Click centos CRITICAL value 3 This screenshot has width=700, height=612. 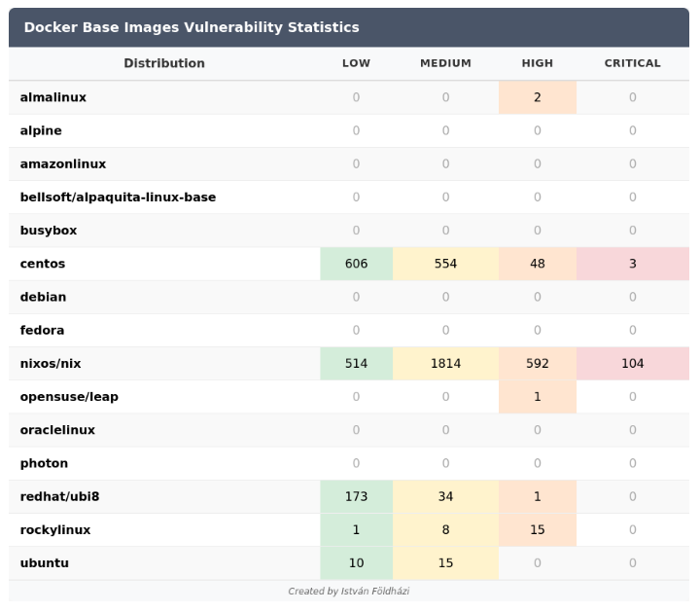(633, 264)
